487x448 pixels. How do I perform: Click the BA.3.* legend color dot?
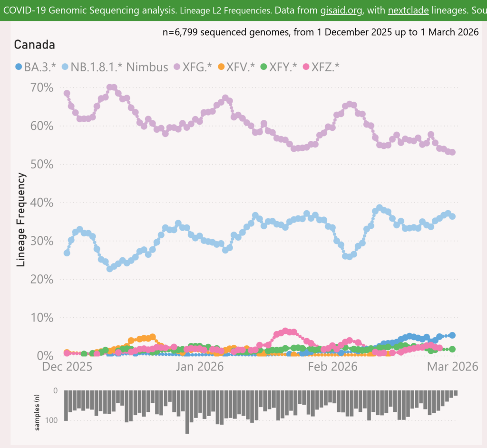coord(19,67)
